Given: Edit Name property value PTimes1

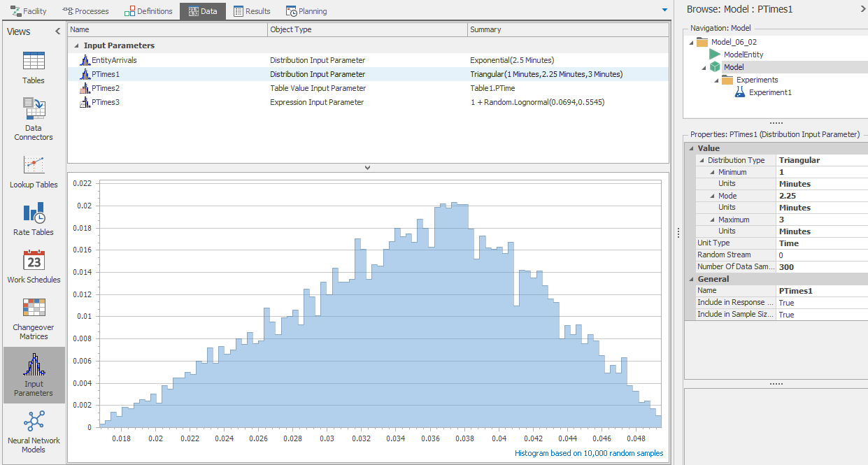Looking at the screenshot, I should pos(822,291).
